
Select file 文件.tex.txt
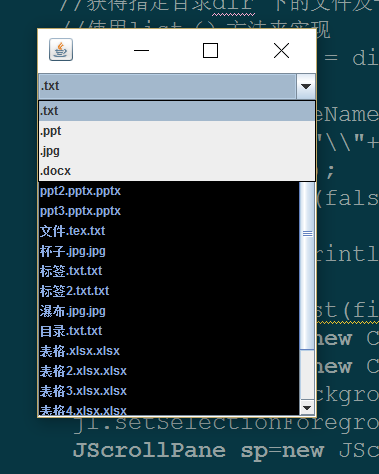click(x=169, y=231)
